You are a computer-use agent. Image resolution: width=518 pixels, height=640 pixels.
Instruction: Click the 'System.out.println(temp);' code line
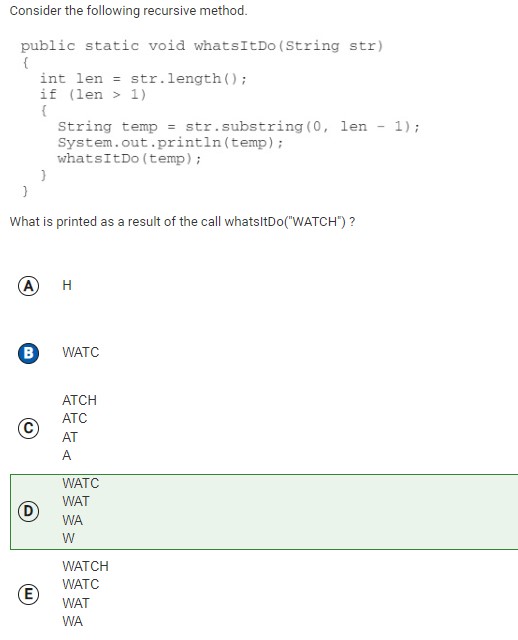[170, 143]
